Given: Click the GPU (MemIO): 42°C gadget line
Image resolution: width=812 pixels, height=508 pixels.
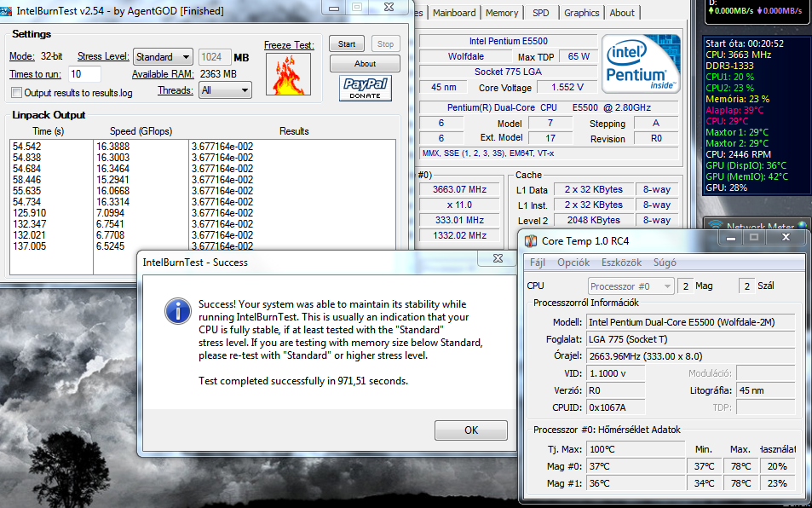Looking at the screenshot, I should [x=746, y=176].
